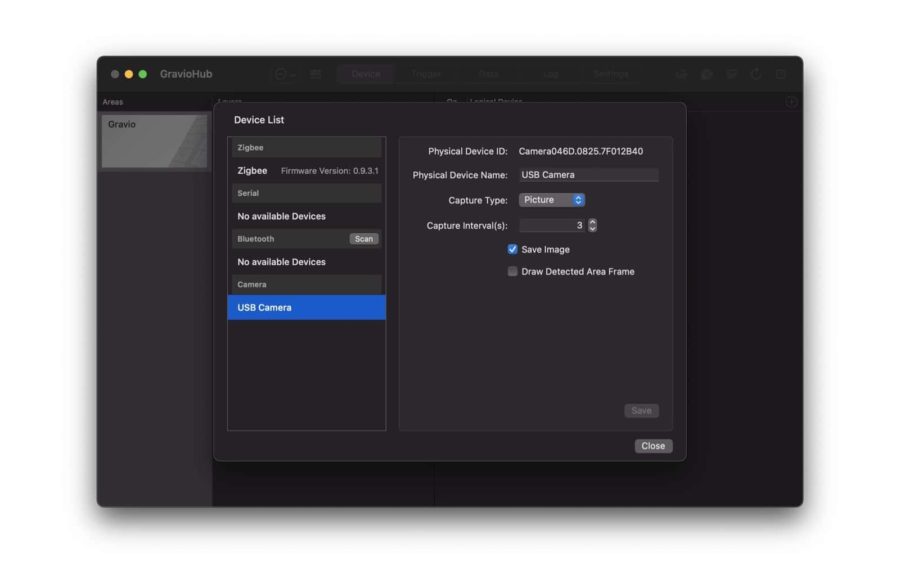The image size is (900, 588).
Task: Click the message/feedback icon in the toolbar
Action: point(732,74)
